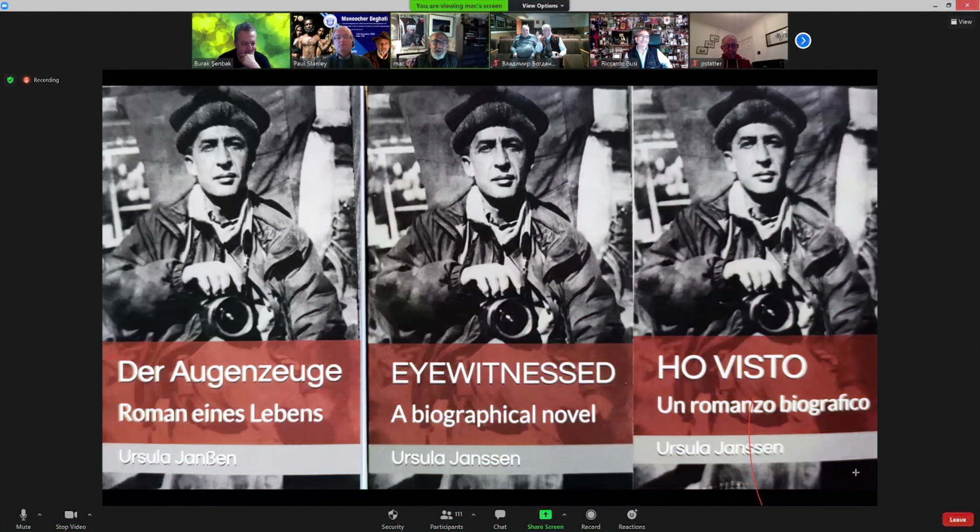Image resolution: width=980 pixels, height=532 pixels.
Task: Show next participants with arrow button
Action: coord(803,41)
